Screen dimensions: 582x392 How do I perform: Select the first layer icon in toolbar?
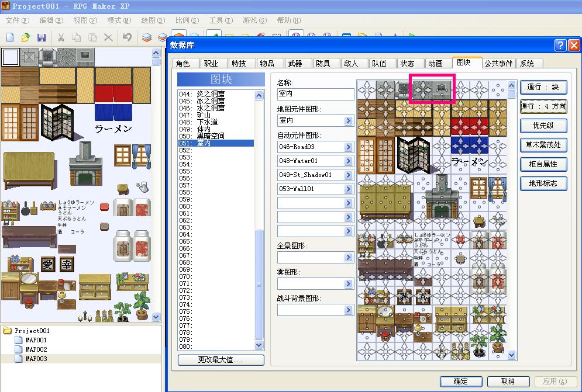click(147, 37)
